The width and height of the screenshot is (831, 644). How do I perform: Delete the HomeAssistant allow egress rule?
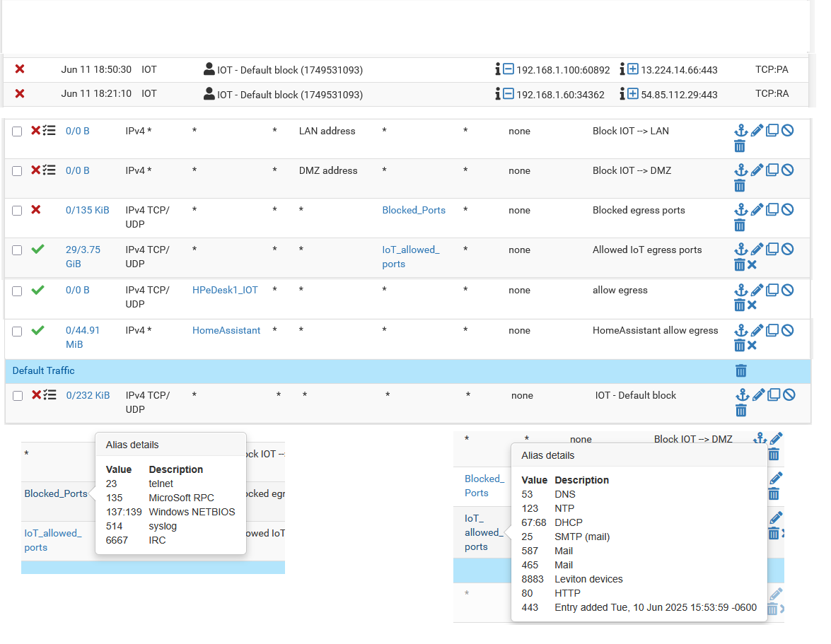click(x=740, y=346)
